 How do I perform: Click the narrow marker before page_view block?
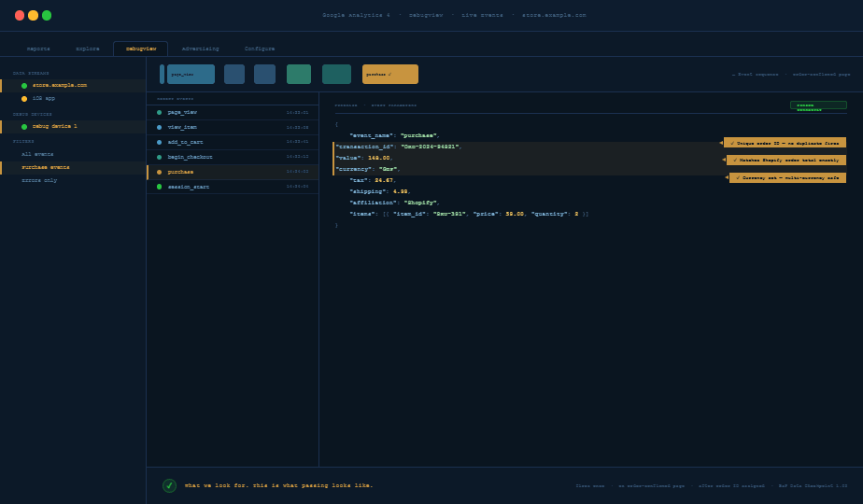click(162, 75)
